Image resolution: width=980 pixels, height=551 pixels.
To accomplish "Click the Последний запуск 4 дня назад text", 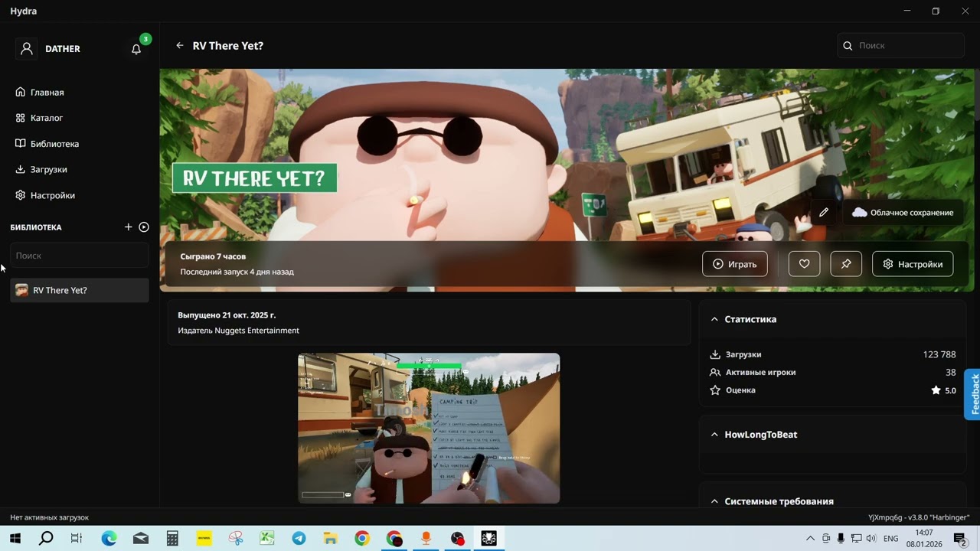I will [237, 272].
